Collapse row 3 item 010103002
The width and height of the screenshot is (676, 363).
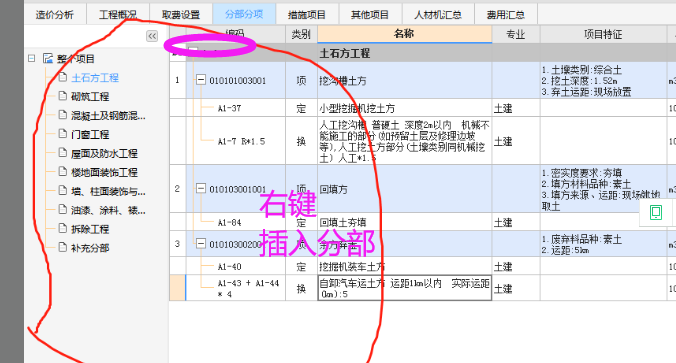pos(201,244)
